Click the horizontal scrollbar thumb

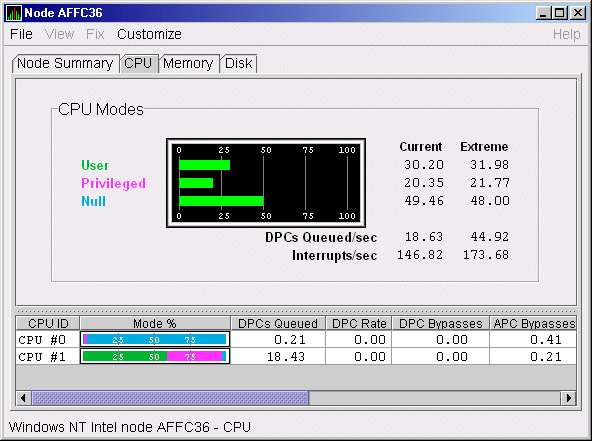170,398
